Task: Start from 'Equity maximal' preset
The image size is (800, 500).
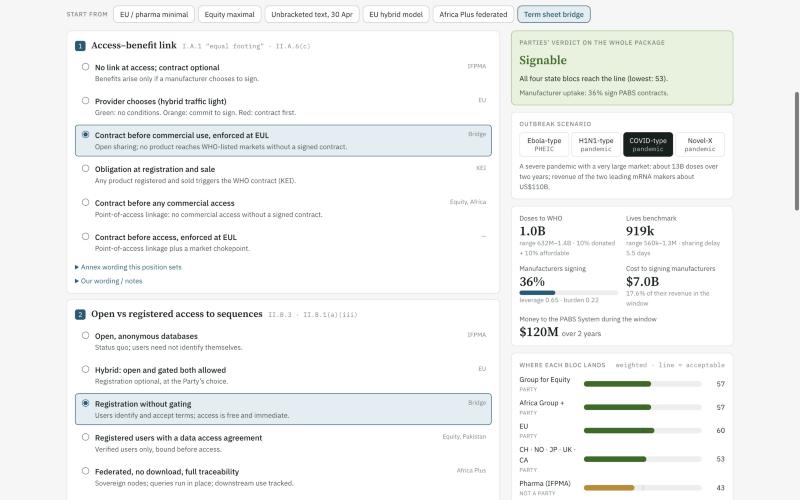Action: tap(230, 14)
